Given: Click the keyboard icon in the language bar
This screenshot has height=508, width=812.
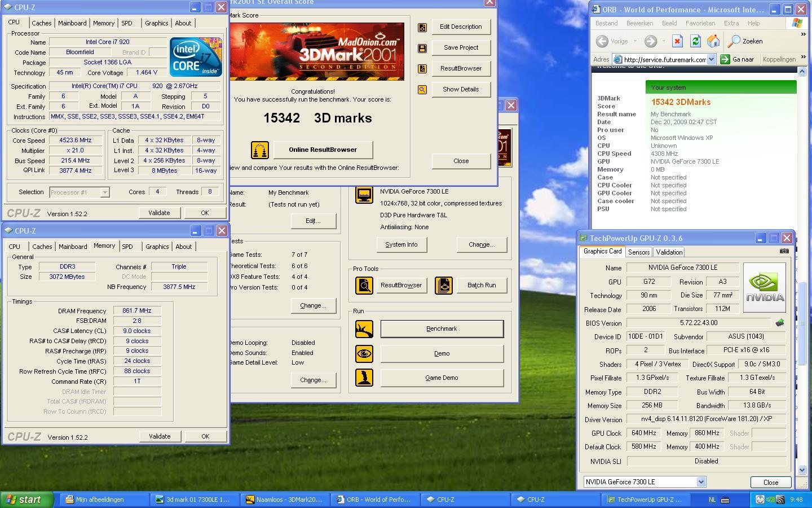Looking at the screenshot, I should point(726,500).
